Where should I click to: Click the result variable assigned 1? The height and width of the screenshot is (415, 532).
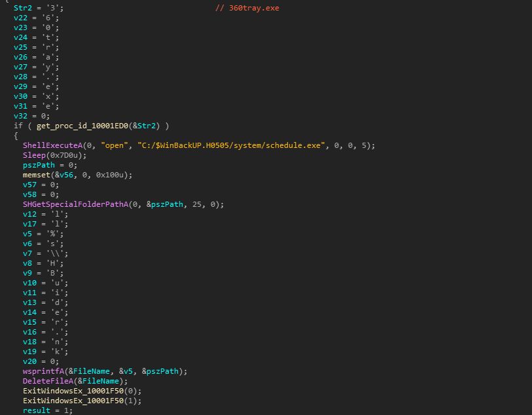[36, 411]
